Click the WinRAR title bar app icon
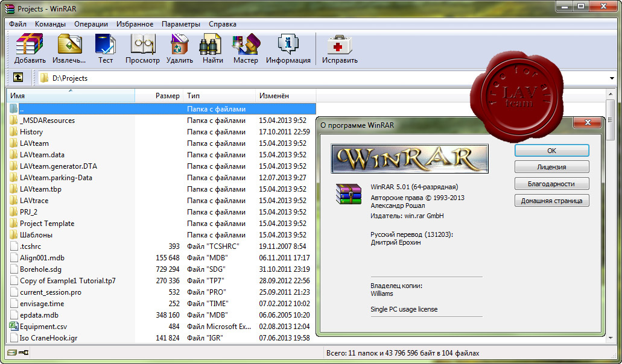This screenshot has width=622, height=364. (x=9, y=8)
